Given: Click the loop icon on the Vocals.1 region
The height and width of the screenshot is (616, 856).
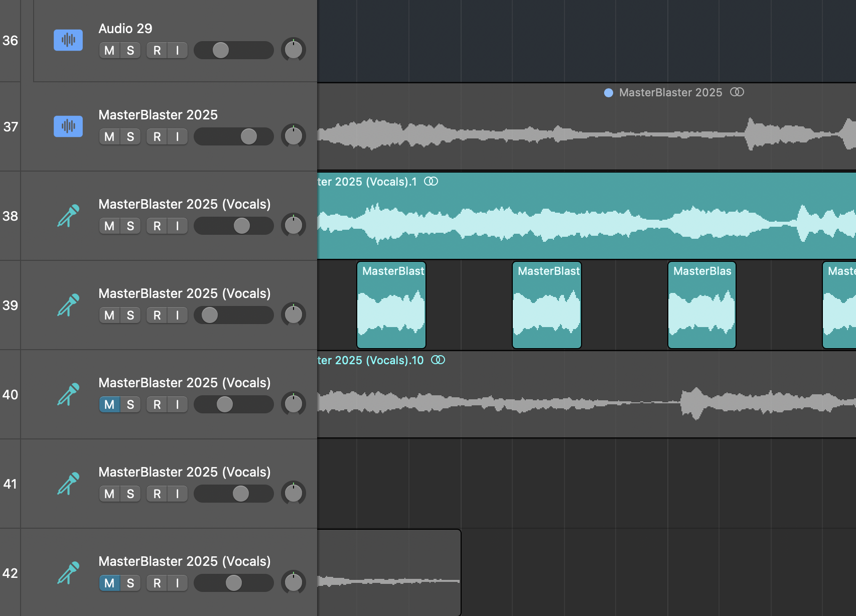Looking at the screenshot, I should [x=431, y=182].
